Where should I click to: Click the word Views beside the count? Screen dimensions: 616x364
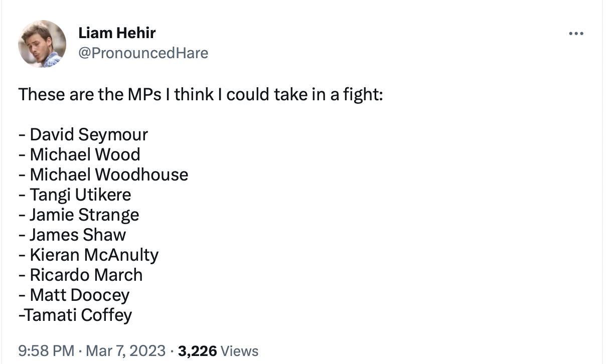coord(240,350)
